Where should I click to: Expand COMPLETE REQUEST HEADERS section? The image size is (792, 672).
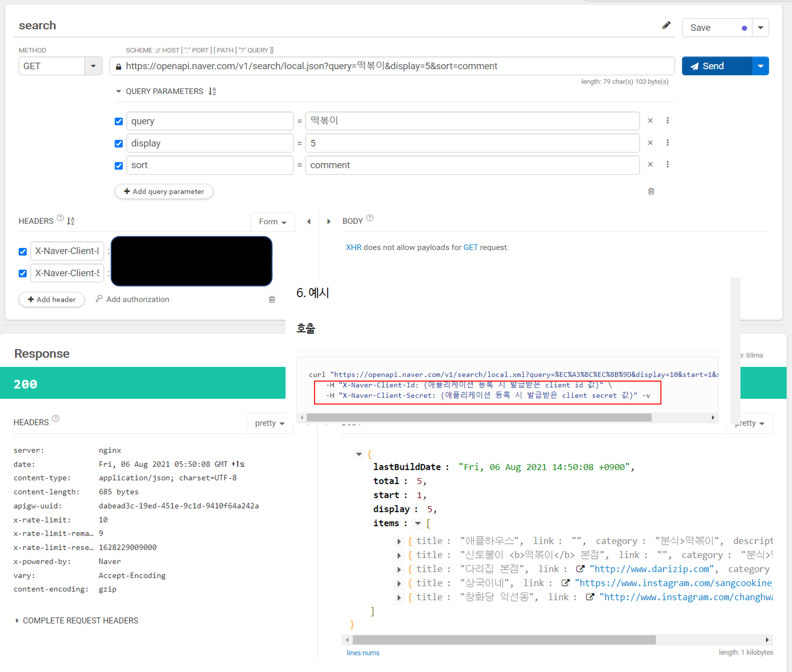pyautogui.click(x=76, y=621)
